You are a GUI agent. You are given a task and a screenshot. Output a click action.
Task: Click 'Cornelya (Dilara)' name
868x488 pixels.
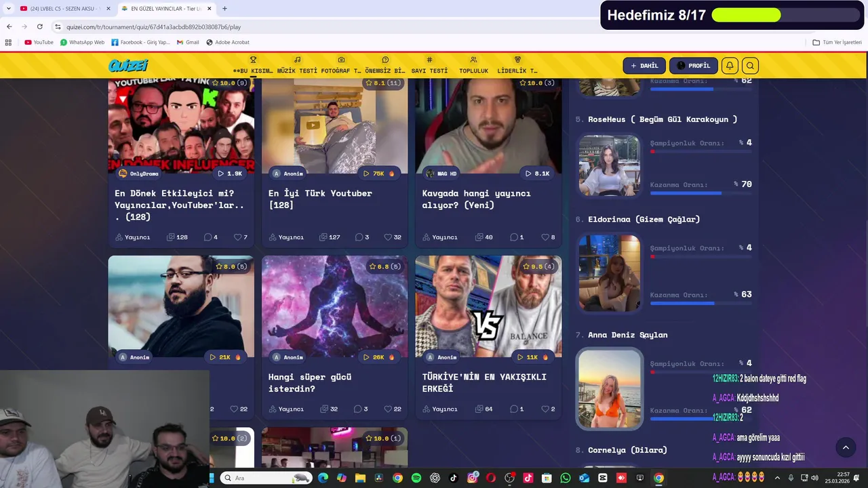coord(627,450)
